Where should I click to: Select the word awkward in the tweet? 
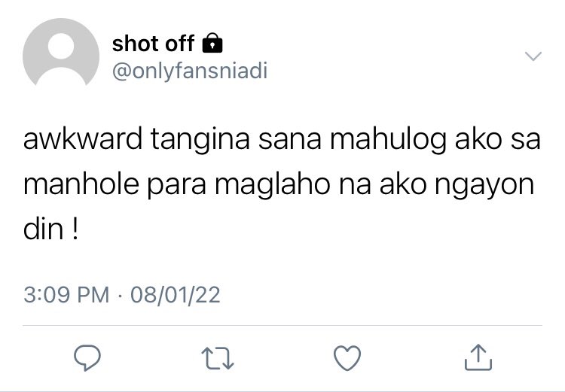[83, 139]
